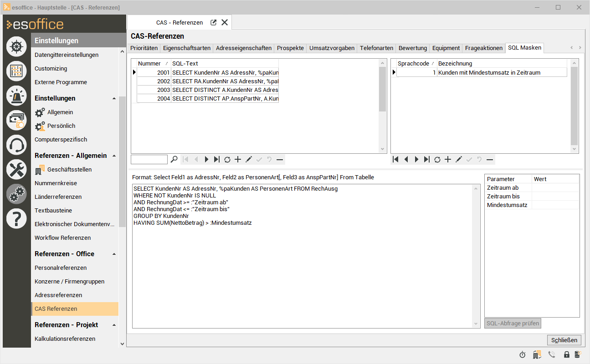Click the database icon in status bar

point(577,354)
